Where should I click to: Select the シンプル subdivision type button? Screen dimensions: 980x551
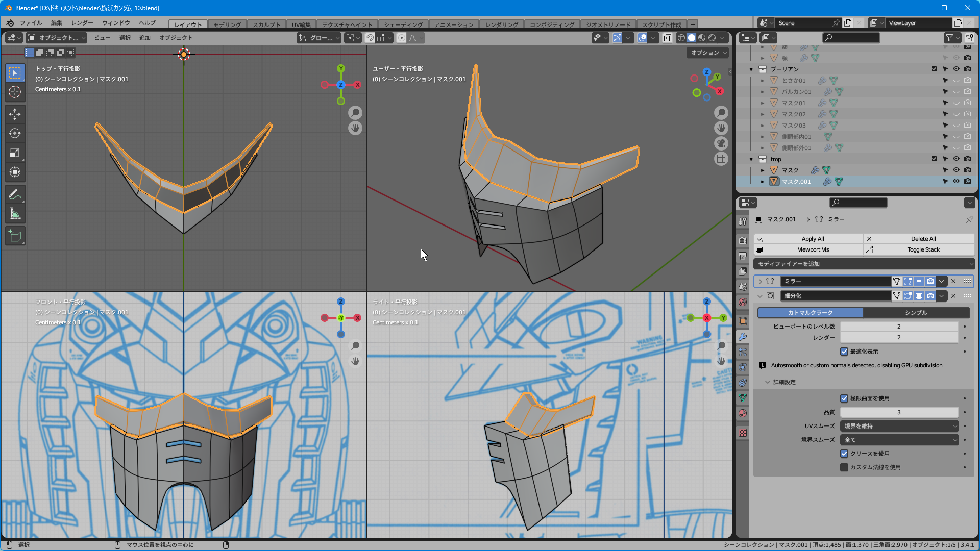click(x=916, y=313)
